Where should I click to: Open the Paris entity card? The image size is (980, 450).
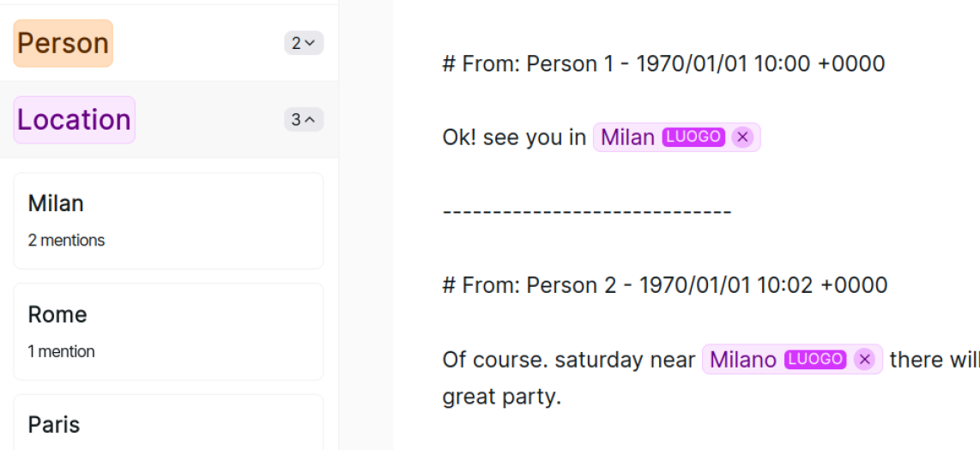tap(168, 424)
